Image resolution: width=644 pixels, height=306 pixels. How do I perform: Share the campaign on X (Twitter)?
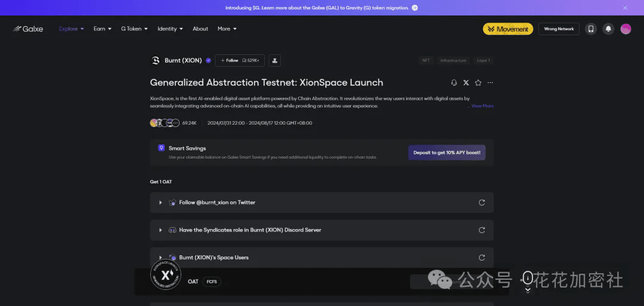click(x=466, y=83)
